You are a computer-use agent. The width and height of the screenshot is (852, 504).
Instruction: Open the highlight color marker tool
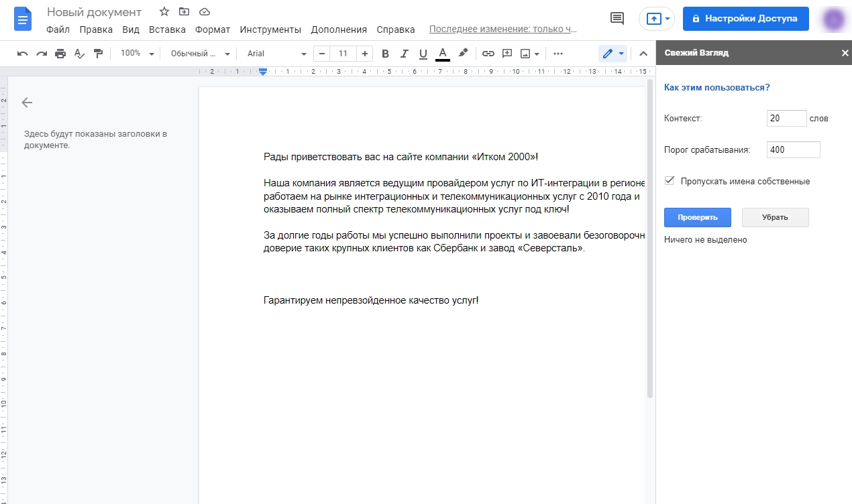[463, 54]
